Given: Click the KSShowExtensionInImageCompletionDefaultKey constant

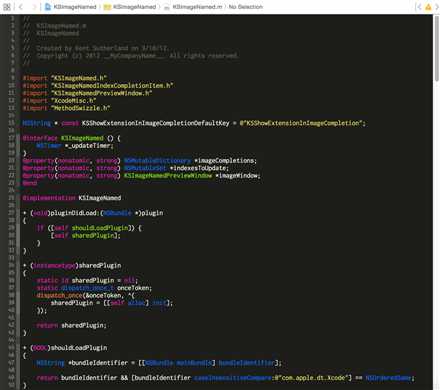Looking at the screenshot, I should tap(156, 123).
